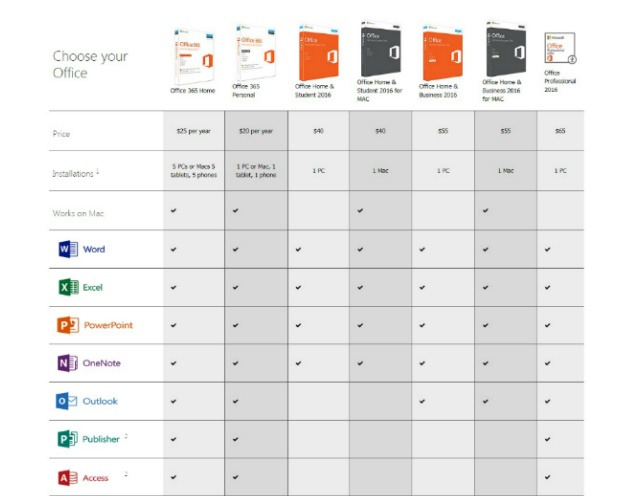Viewport: 639px width, 496px height.
Task: Click the Access app icon
Action: (67, 478)
